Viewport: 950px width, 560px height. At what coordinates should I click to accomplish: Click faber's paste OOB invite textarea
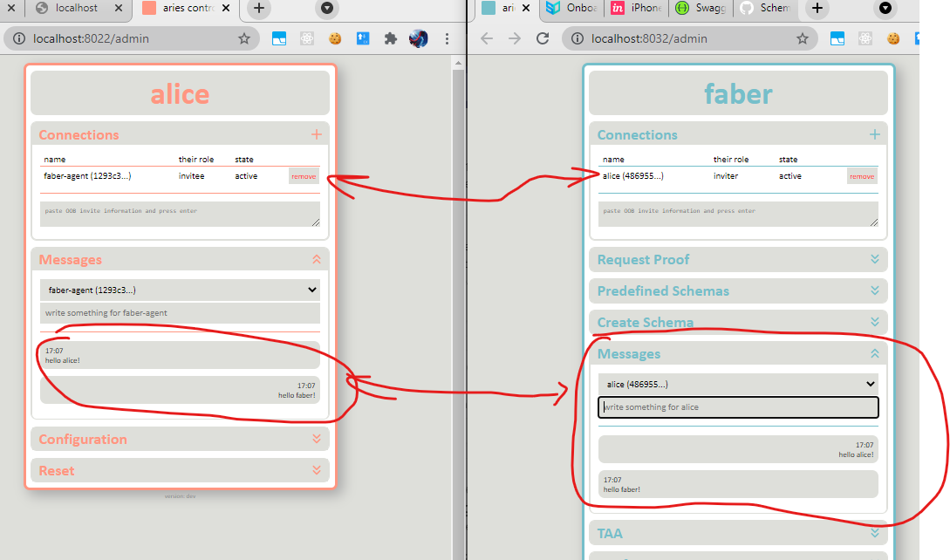[738, 214]
